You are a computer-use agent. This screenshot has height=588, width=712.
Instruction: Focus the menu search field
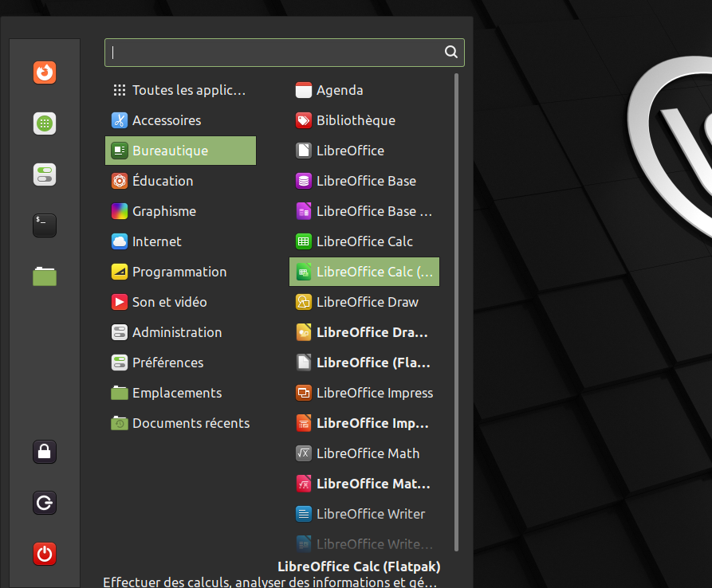(285, 52)
